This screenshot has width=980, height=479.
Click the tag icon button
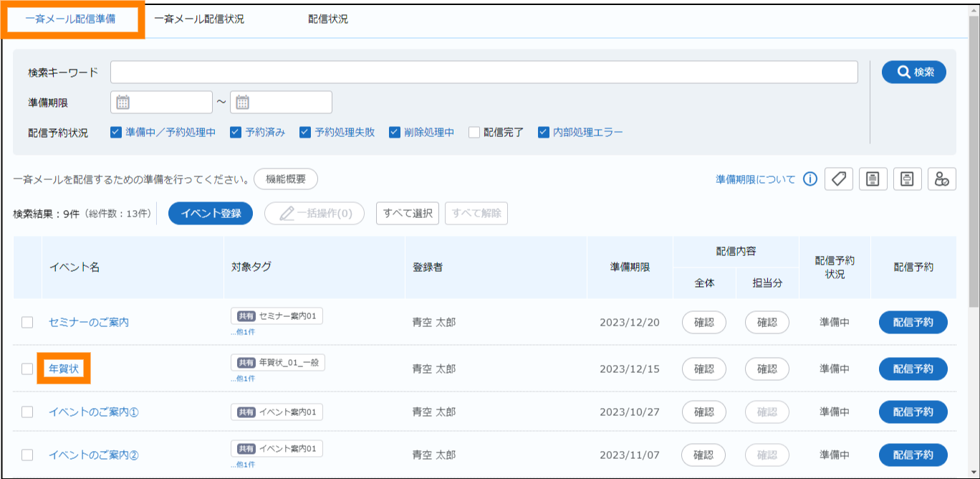pyautogui.click(x=839, y=179)
